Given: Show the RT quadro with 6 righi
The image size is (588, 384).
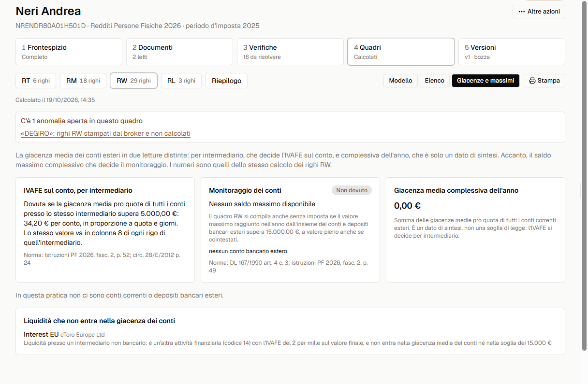Looking at the screenshot, I should 36,81.
